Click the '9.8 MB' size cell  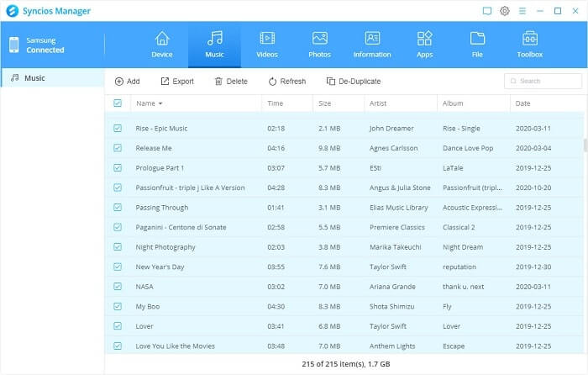(x=329, y=148)
